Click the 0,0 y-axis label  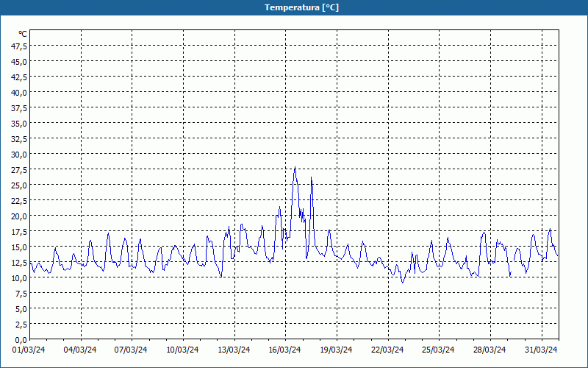(21, 340)
